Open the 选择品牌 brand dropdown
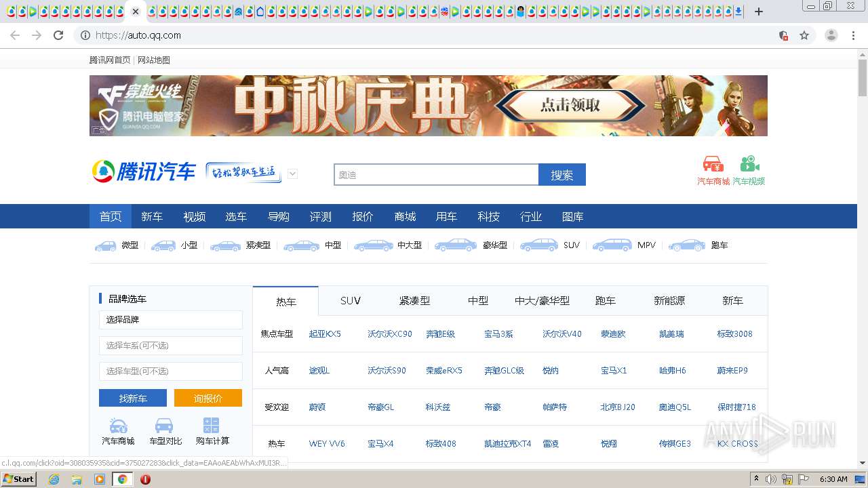 coord(171,320)
